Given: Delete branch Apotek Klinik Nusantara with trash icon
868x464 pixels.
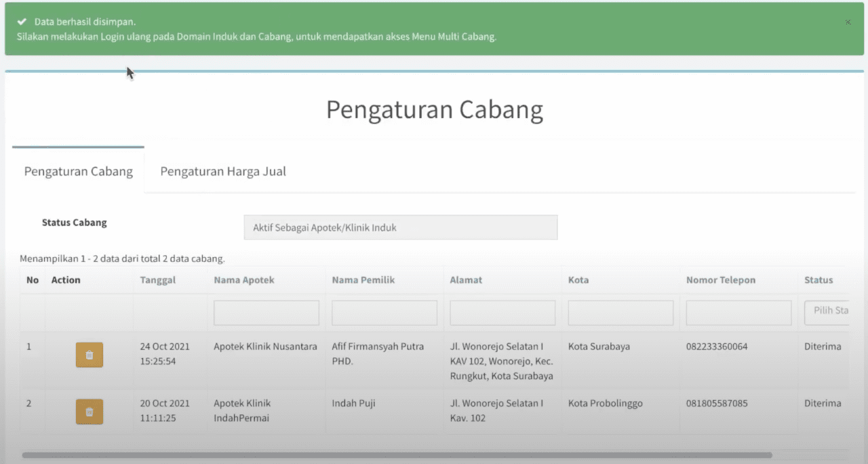Looking at the screenshot, I should [89, 355].
